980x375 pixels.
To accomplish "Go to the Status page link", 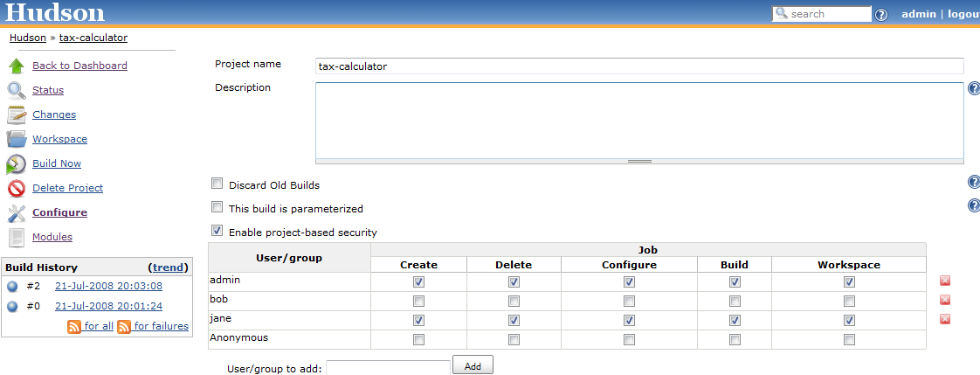I will coord(48,90).
